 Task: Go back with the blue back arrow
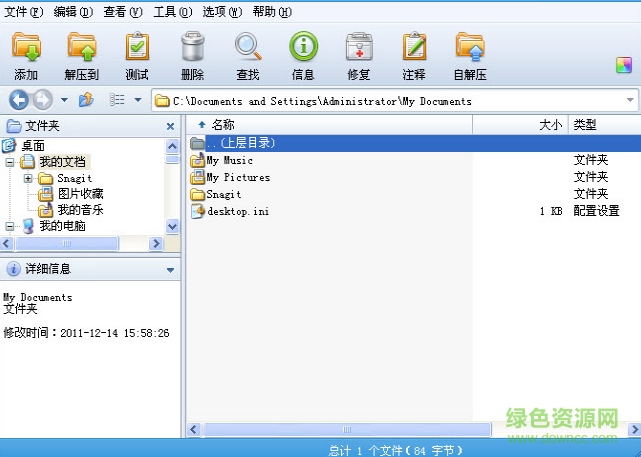coord(19,100)
